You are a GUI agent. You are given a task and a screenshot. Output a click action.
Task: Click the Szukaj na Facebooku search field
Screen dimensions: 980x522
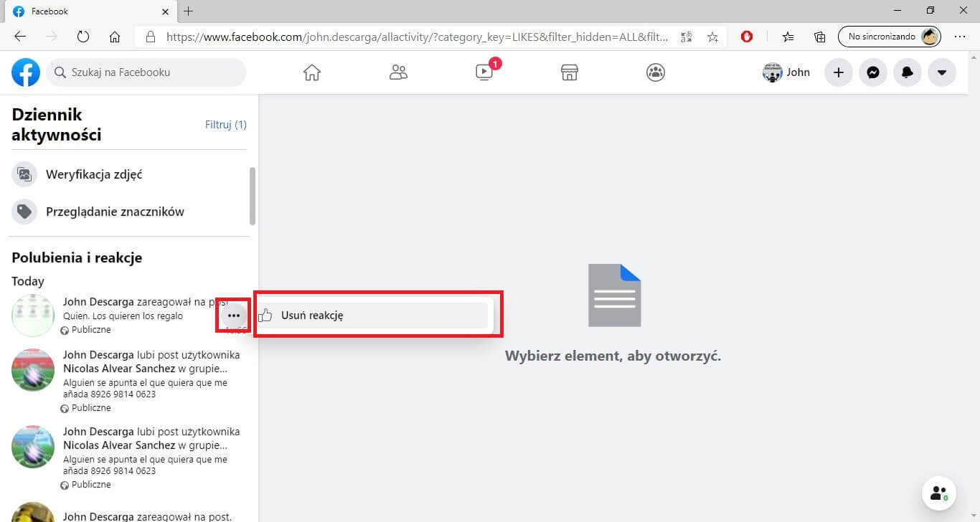pos(146,72)
